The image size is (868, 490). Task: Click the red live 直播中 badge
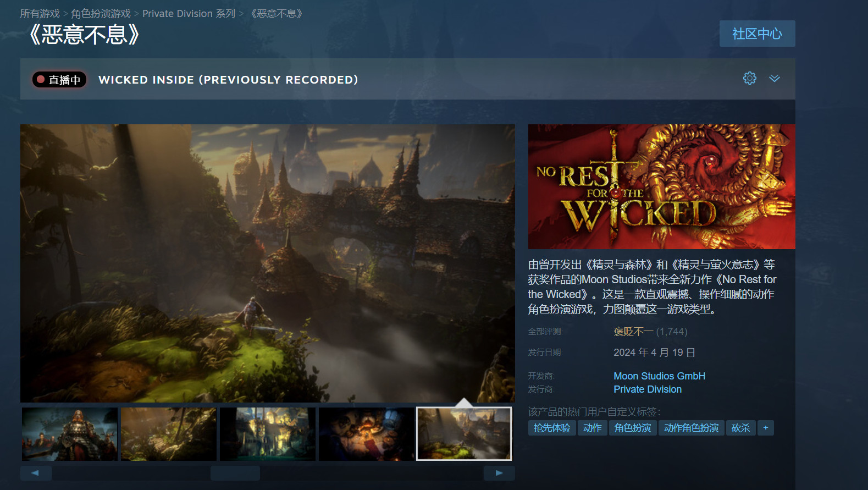pos(59,80)
